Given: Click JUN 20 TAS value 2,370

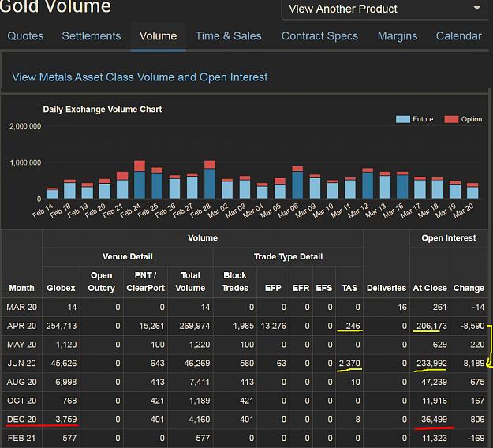Looking at the screenshot, I should click(349, 363).
